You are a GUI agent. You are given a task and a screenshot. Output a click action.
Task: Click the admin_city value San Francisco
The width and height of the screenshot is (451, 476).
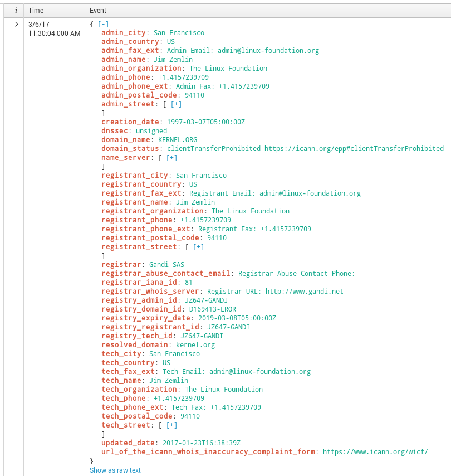tap(179, 33)
